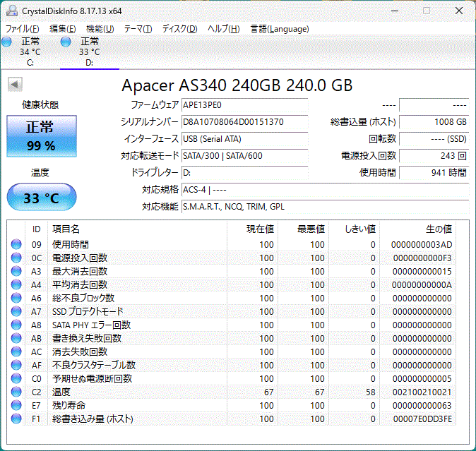Open the ファイル(F) menu

pos(23,29)
